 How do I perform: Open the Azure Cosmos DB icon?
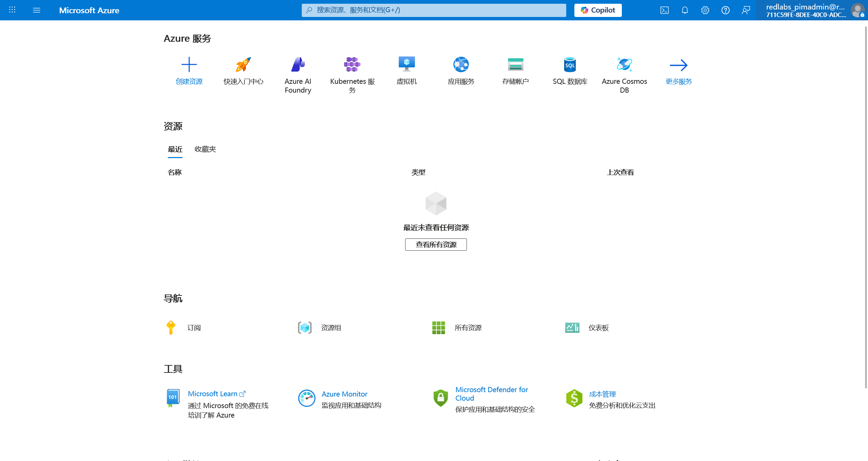[x=624, y=64]
